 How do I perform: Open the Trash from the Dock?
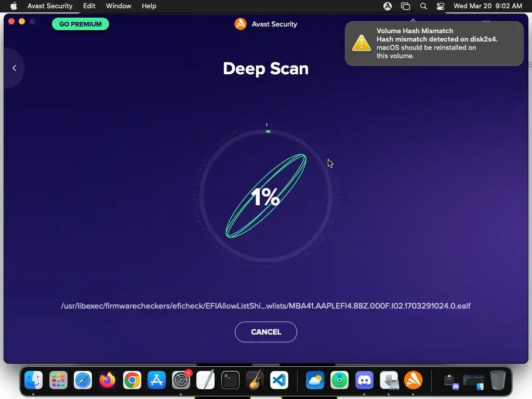(x=498, y=380)
